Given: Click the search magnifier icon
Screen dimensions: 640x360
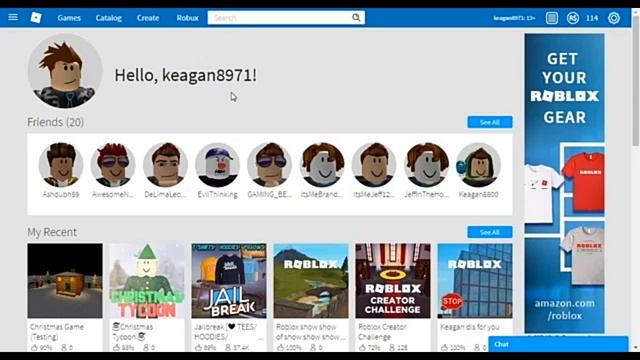Looking at the screenshot, I should pos(356,18).
